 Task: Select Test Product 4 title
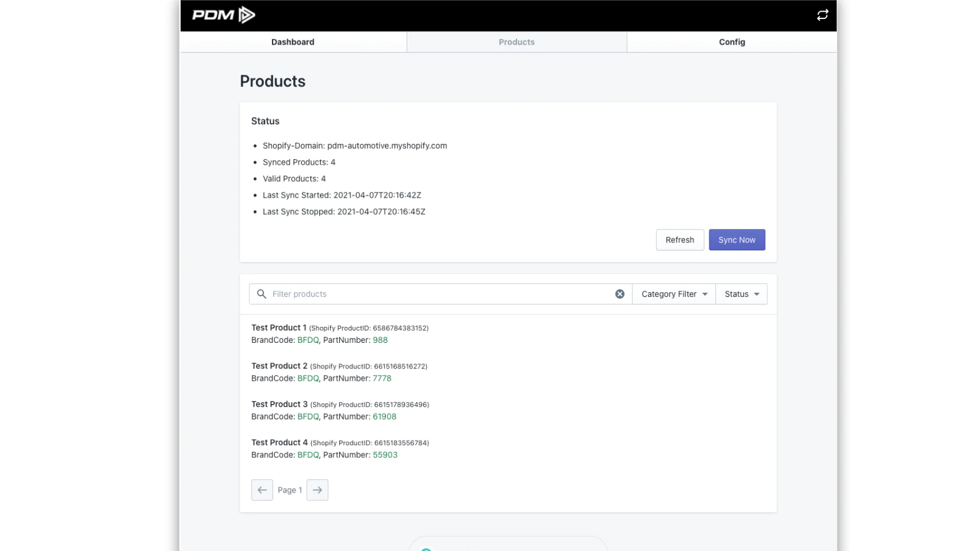pos(279,442)
